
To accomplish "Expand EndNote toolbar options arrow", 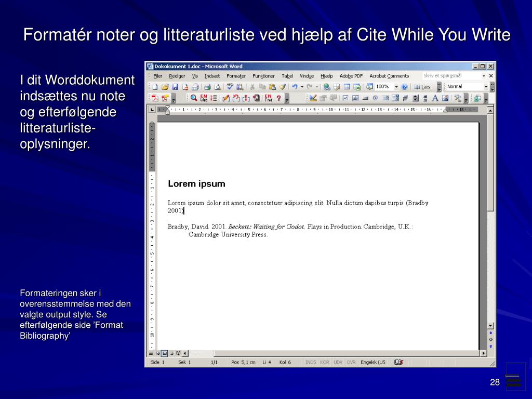I will click(x=287, y=99).
